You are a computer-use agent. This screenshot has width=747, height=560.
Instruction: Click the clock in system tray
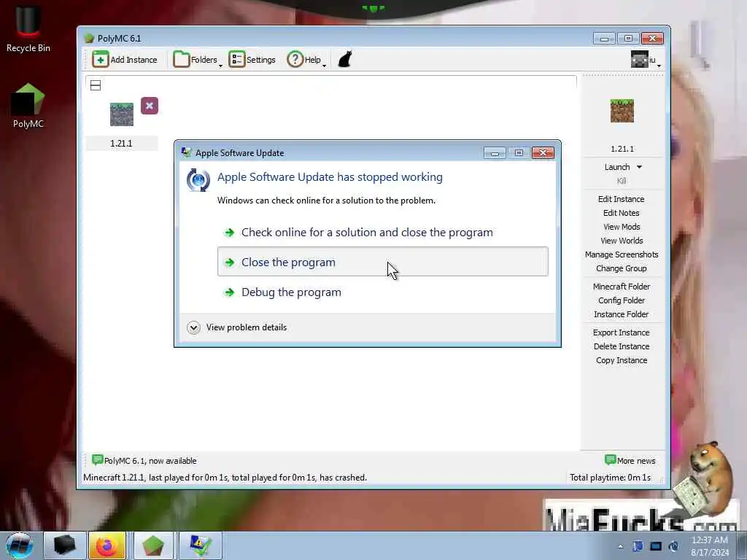(x=710, y=546)
